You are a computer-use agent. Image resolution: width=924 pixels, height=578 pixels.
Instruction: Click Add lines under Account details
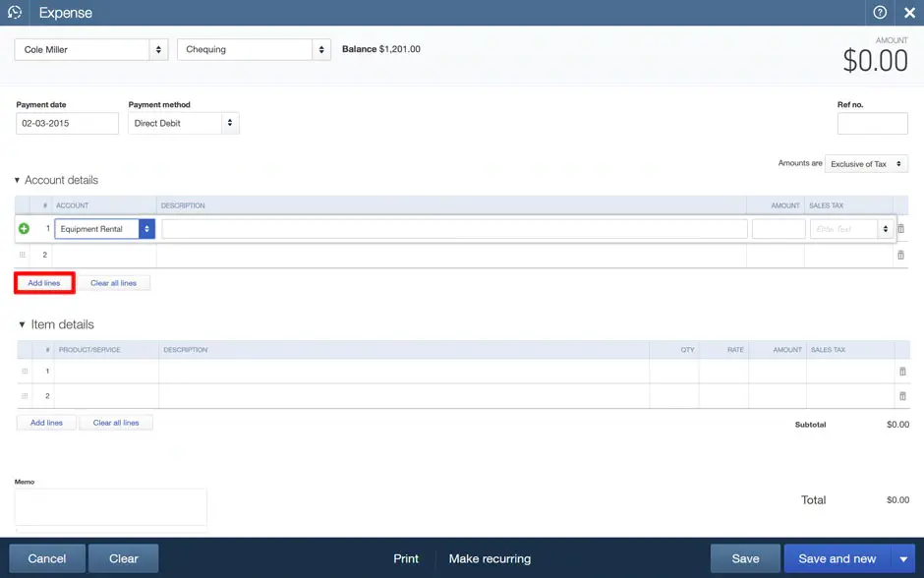click(x=44, y=283)
